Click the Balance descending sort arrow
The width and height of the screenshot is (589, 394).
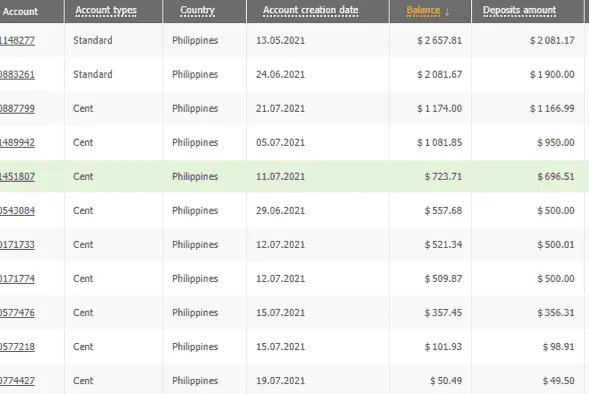point(447,12)
